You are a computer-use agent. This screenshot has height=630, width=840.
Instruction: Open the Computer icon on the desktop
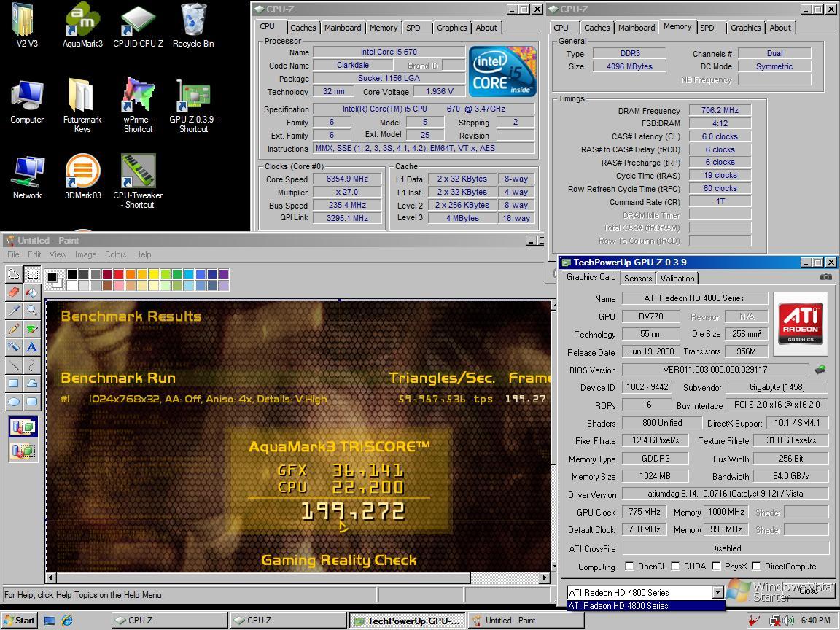27,102
